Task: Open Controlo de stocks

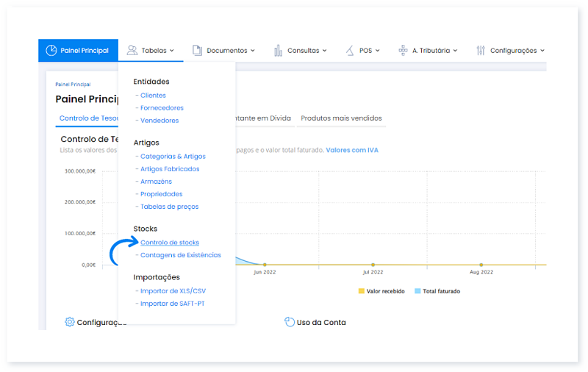Action: pyautogui.click(x=170, y=243)
